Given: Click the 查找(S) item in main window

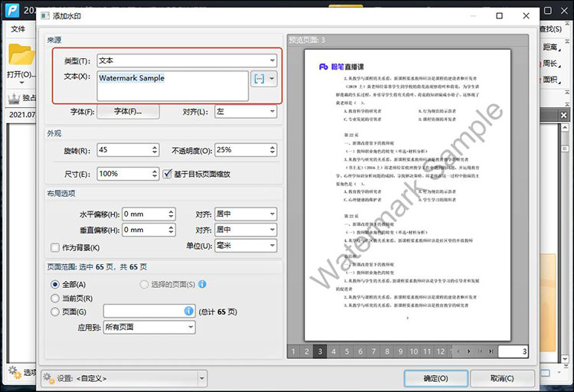Looking at the screenshot, I should [x=550, y=29].
